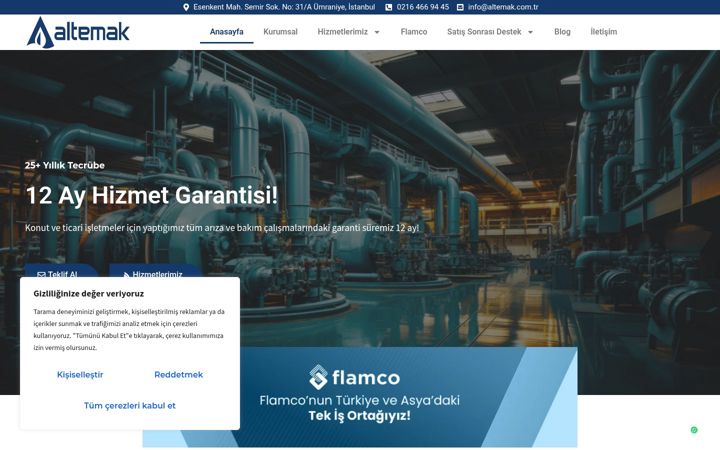
Task: Click the Gizliliğinize değer veriyoruz heading
Action: pyautogui.click(x=89, y=294)
